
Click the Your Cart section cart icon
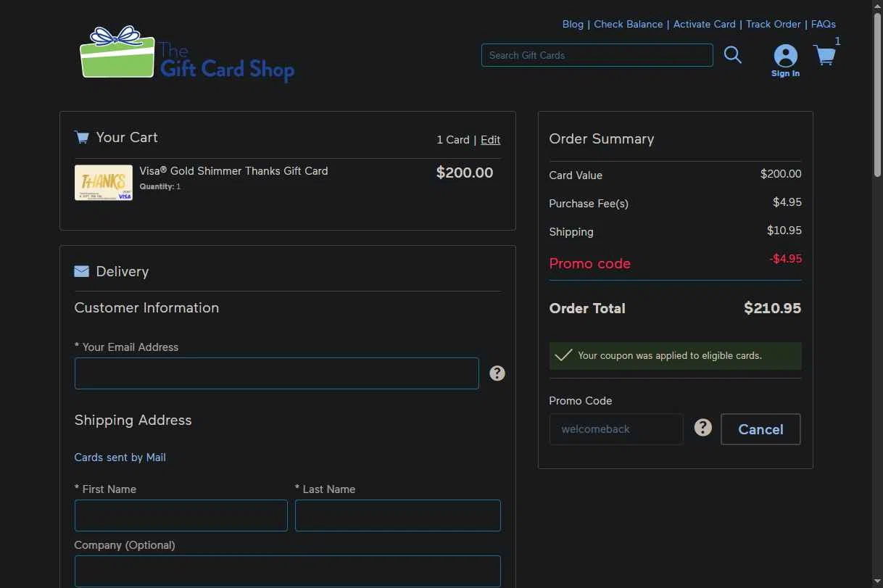pyautogui.click(x=81, y=137)
